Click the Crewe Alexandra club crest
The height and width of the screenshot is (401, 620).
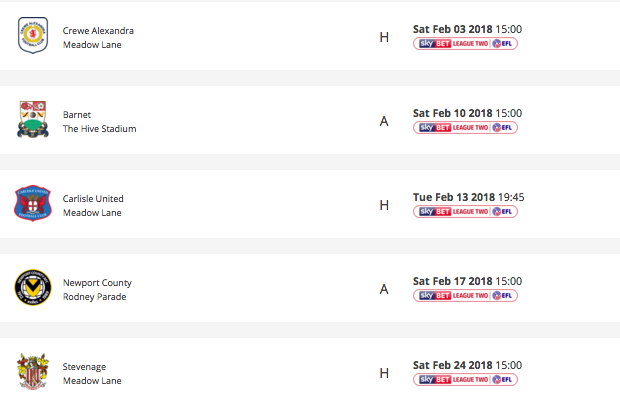click(33, 37)
